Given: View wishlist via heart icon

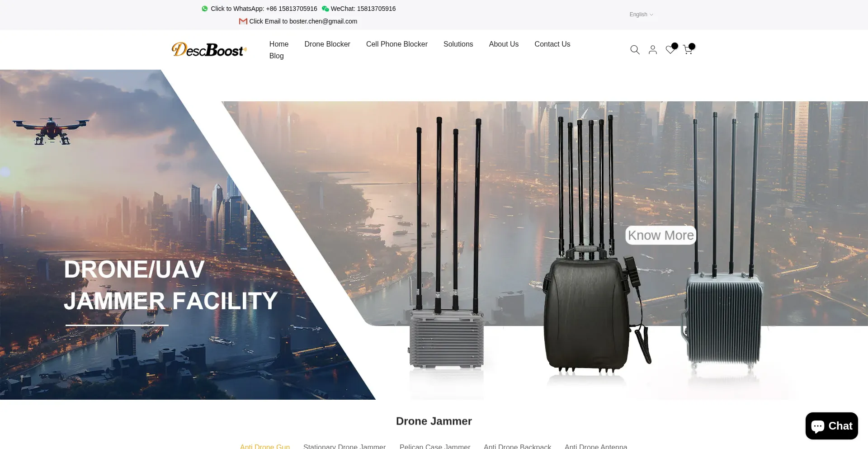Looking at the screenshot, I should pyautogui.click(x=670, y=50).
